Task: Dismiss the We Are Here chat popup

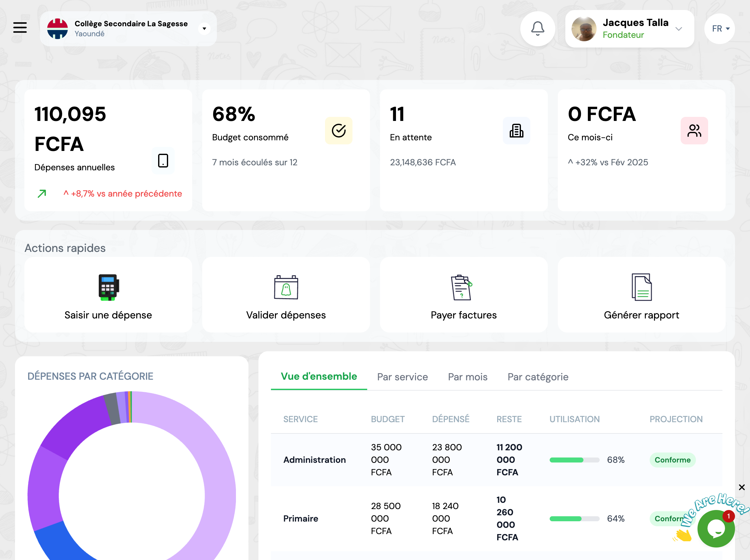Action: pos(742,487)
